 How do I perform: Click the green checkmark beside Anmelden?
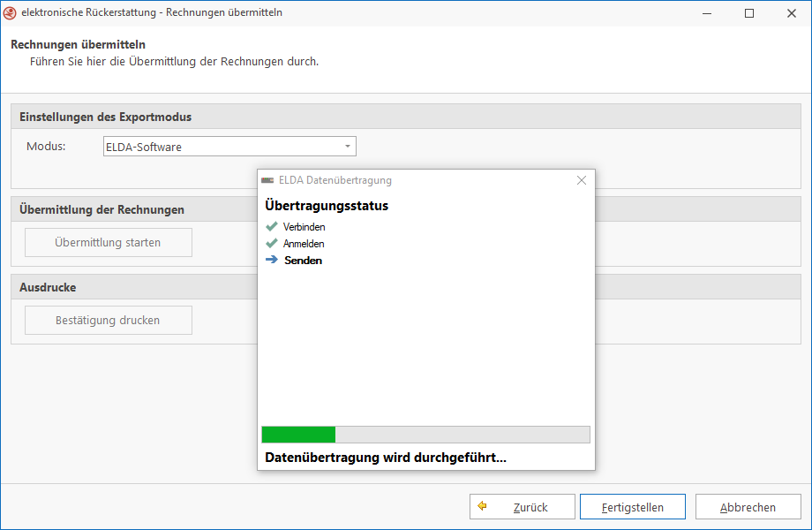click(272, 243)
